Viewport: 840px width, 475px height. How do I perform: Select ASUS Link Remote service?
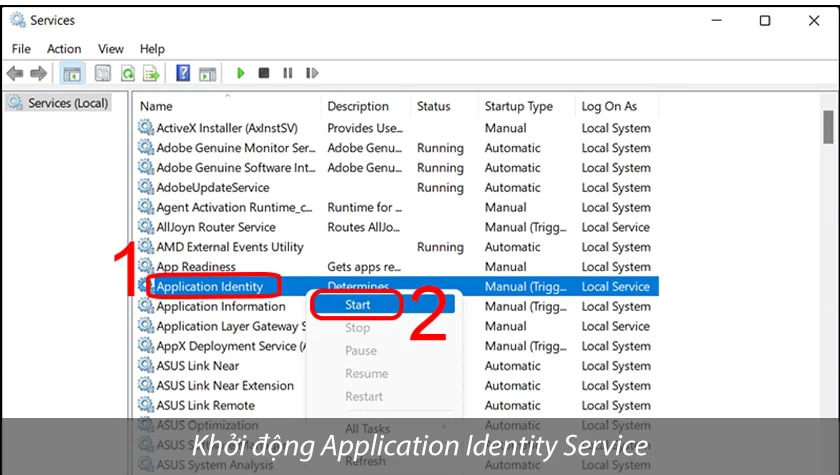pyautogui.click(x=205, y=405)
